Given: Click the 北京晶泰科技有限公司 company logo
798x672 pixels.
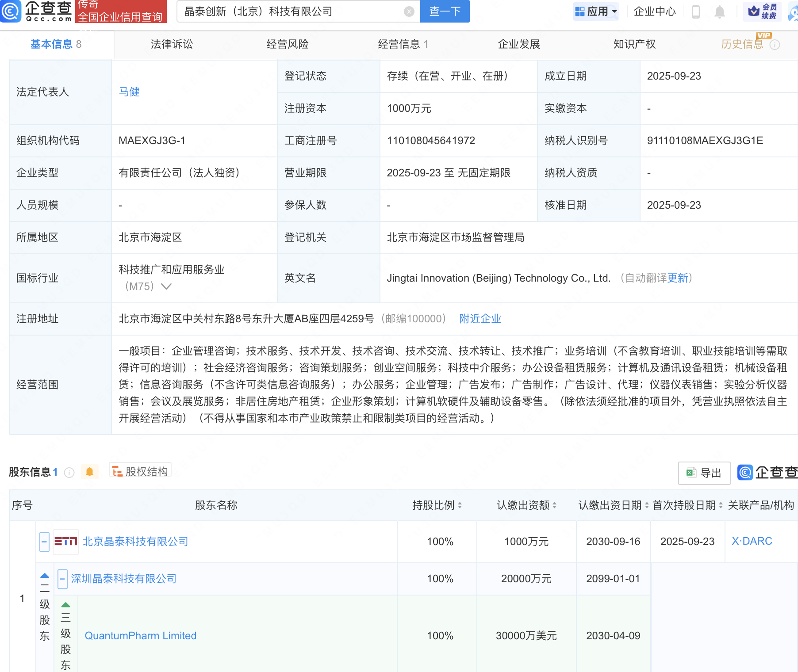Looking at the screenshot, I should click(x=66, y=542).
